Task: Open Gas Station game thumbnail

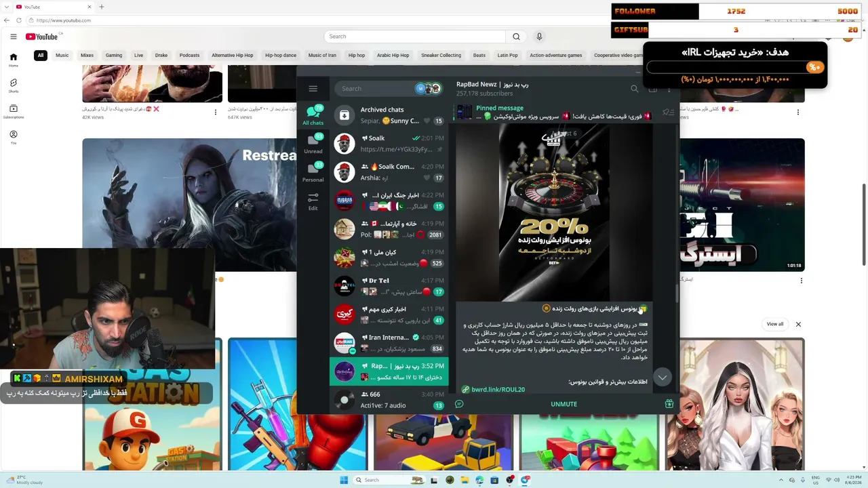Action: [153, 405]
